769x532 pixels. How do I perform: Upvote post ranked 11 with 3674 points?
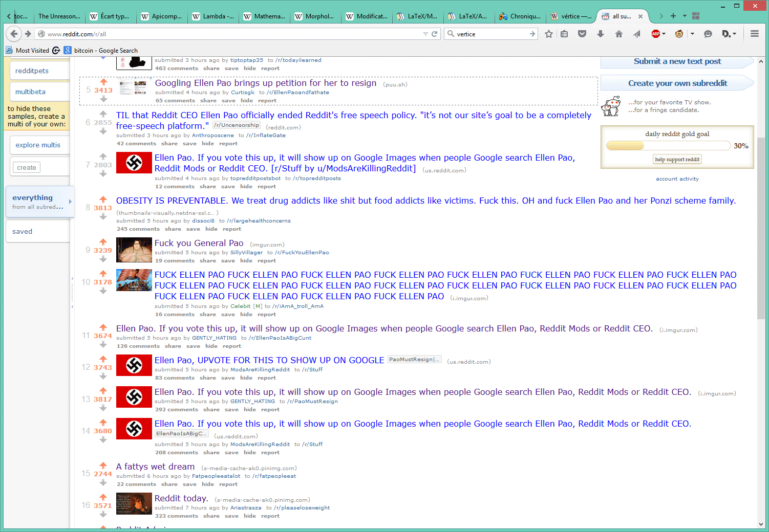click(x=103, y=327)
